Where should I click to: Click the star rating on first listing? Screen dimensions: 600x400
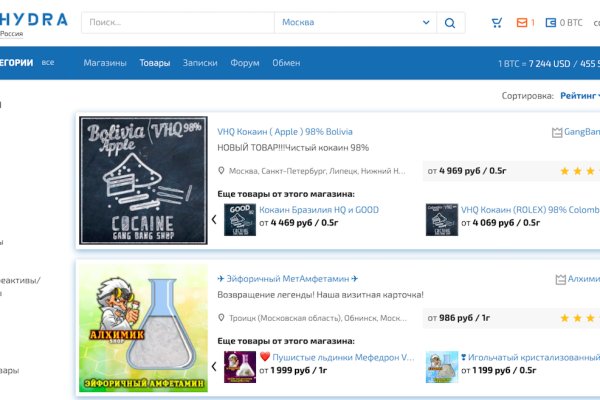578,171
